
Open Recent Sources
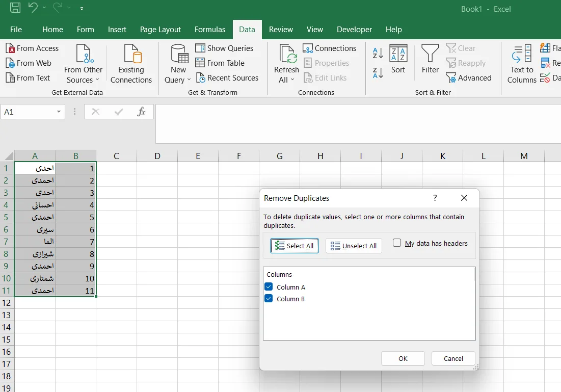(x=227, y=77)
